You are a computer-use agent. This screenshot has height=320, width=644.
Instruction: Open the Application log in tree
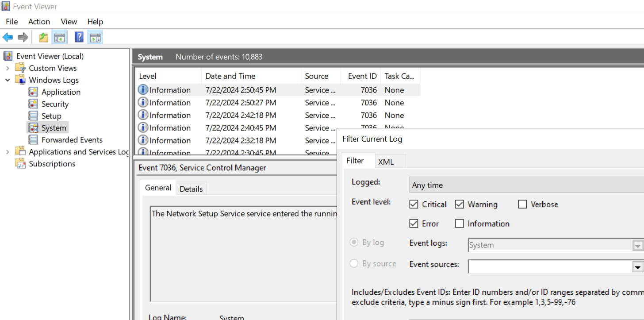(x=61, y=92)
